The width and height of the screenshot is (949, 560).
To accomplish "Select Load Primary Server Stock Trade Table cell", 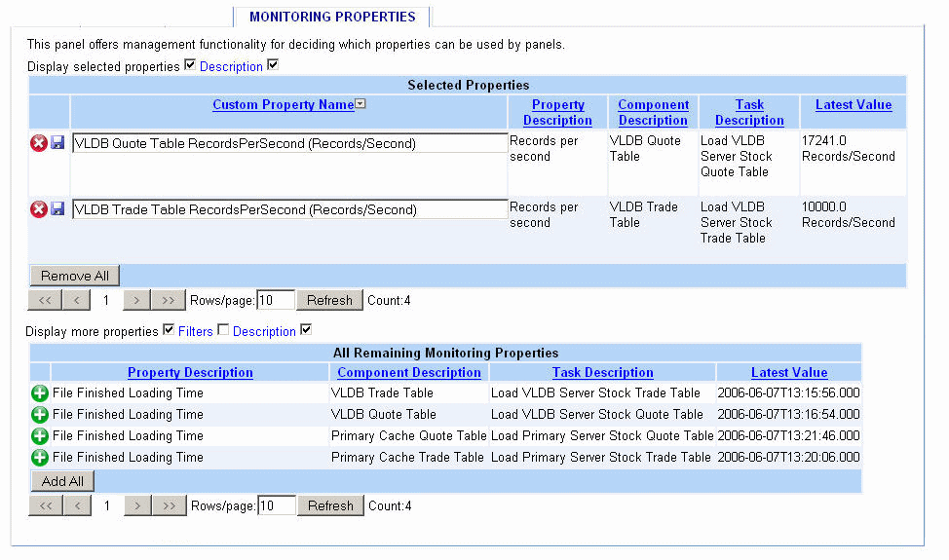I will click(x=601, y=457).
